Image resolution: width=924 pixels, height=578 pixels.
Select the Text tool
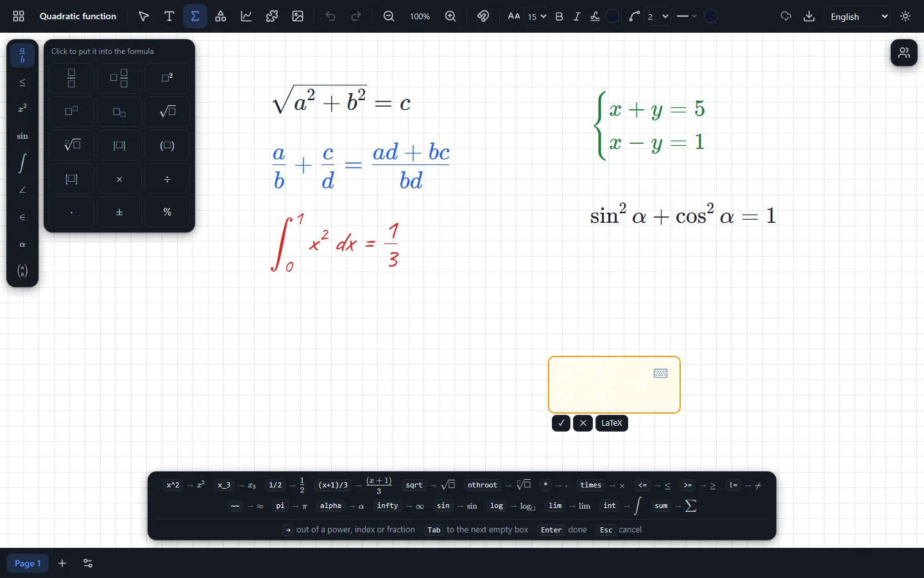[169, 16]
